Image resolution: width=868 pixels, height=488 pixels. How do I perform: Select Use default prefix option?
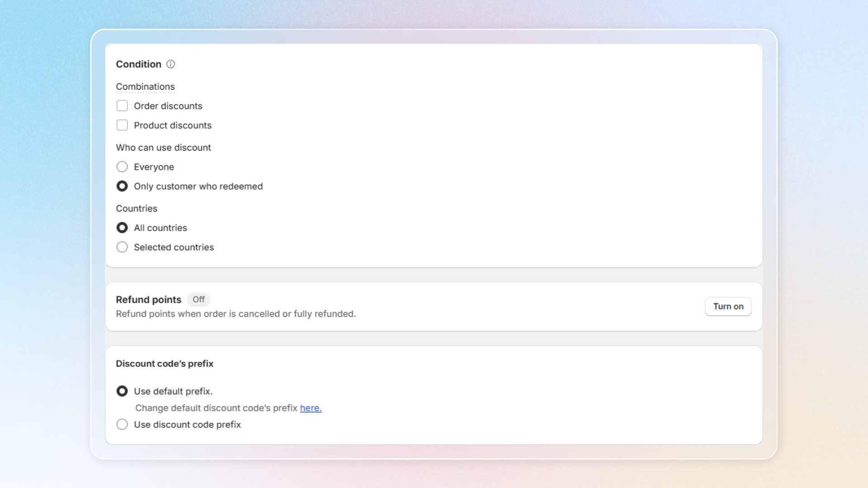pos(122,391)
